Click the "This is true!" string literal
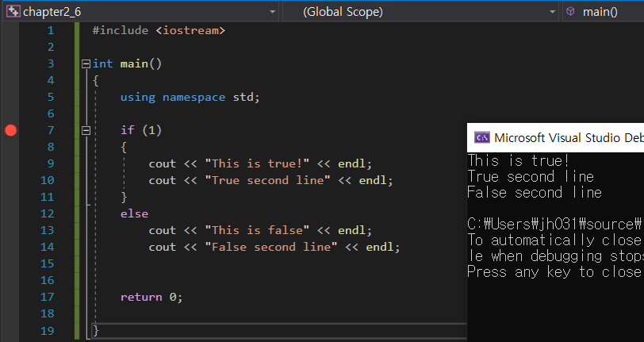644x342 pixels. [x=257, y=163]
